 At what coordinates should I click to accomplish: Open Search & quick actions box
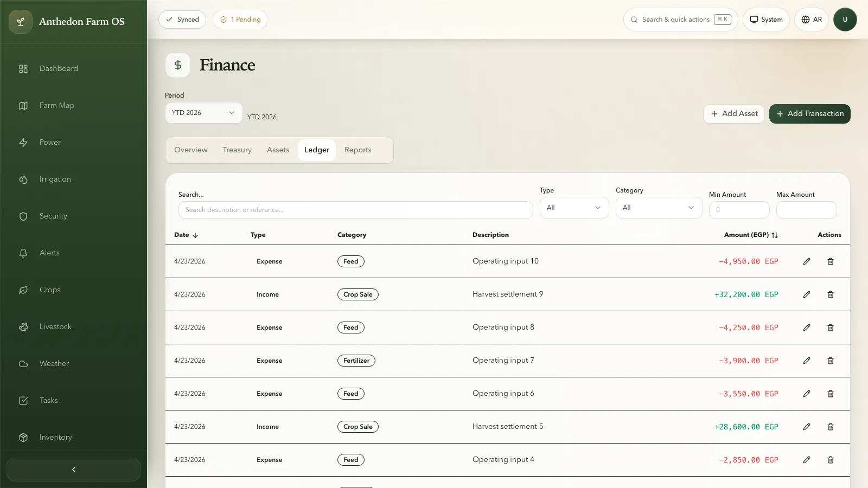click(680, 20)
